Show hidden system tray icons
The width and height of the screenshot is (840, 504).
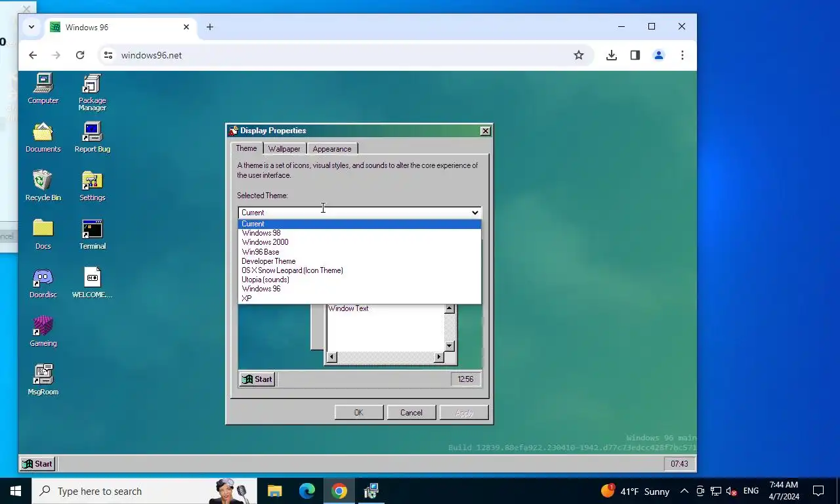(684, 491)
